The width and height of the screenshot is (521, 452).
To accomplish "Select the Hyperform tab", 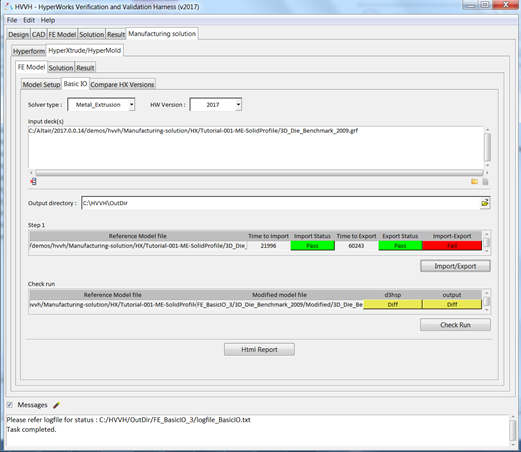I will 29,51.
